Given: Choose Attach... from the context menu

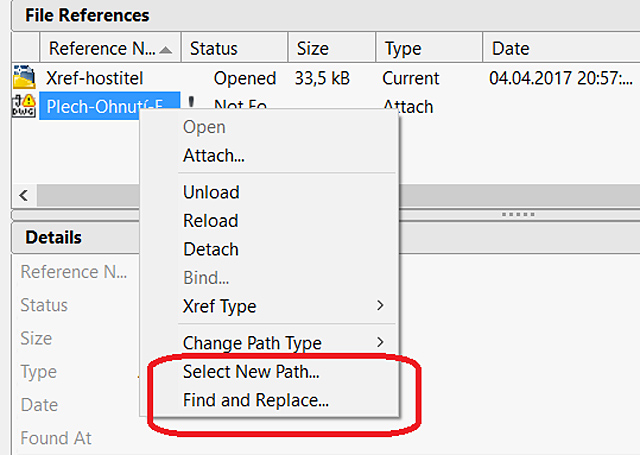Looking at the screenshot, I should pos(213,155).
